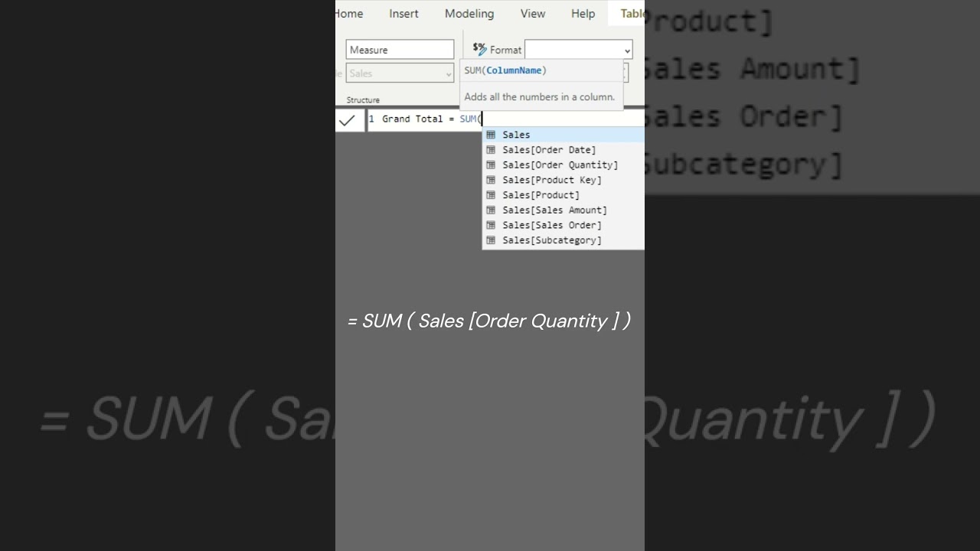Click table icon beside Sales[Order Quantity]
The image size is (980, 551).
491,165
